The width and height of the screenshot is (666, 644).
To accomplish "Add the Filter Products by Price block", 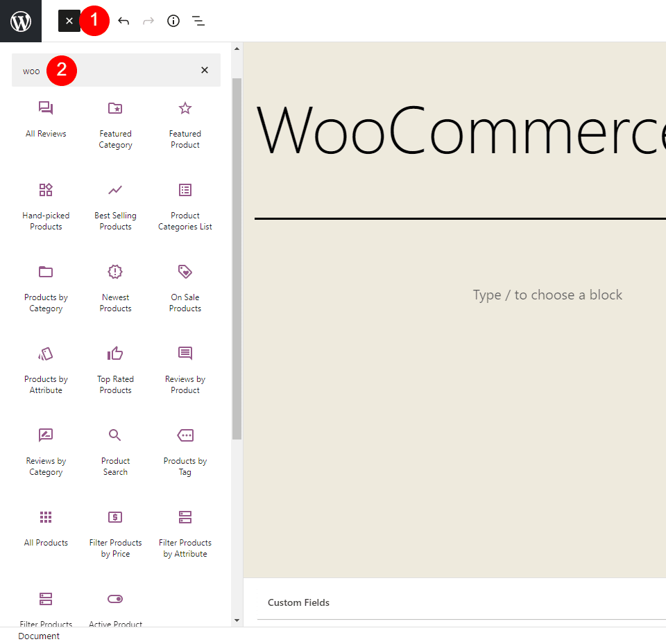I will pos(115,532).
